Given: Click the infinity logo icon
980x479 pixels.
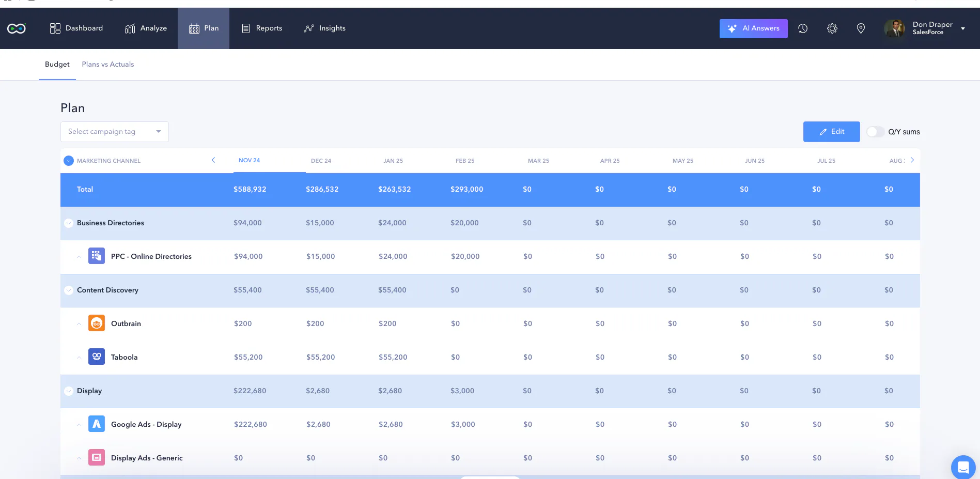Looking at the screenshot, I should [x=17, y=28].
